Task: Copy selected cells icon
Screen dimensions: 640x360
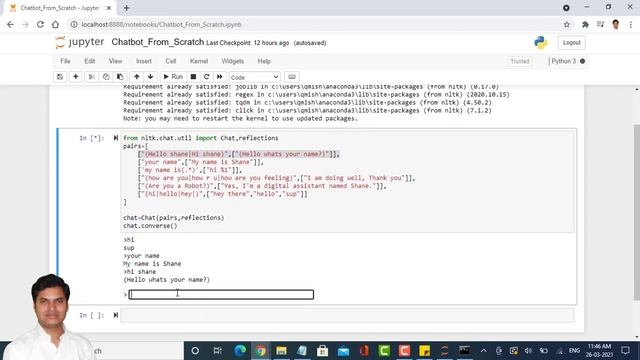Action: click(x=106, y=77)
